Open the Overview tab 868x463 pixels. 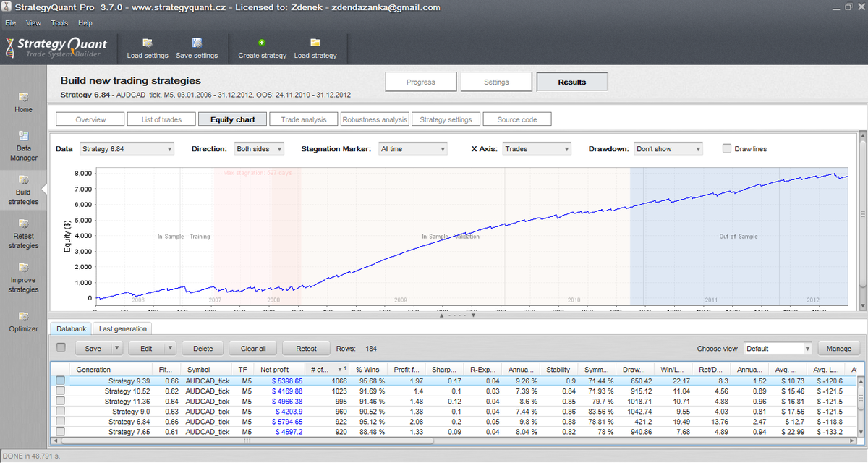point(90,119)
